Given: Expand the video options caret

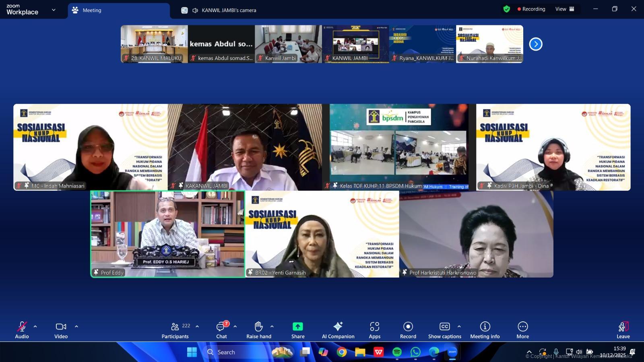Looking at the screenshot, I should pyautogui.click(x=76, y=326).
